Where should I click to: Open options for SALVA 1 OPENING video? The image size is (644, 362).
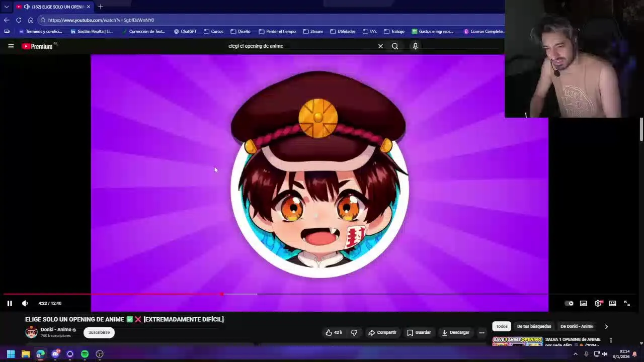(x=611, y=340)
